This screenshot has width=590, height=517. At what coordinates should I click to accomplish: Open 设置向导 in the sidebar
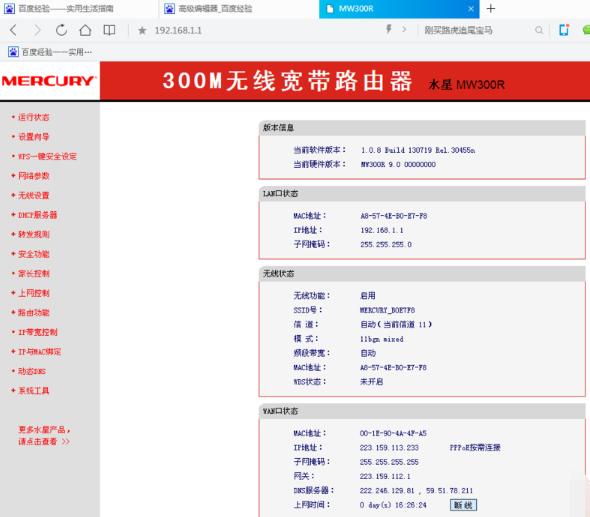click(33, 137)
